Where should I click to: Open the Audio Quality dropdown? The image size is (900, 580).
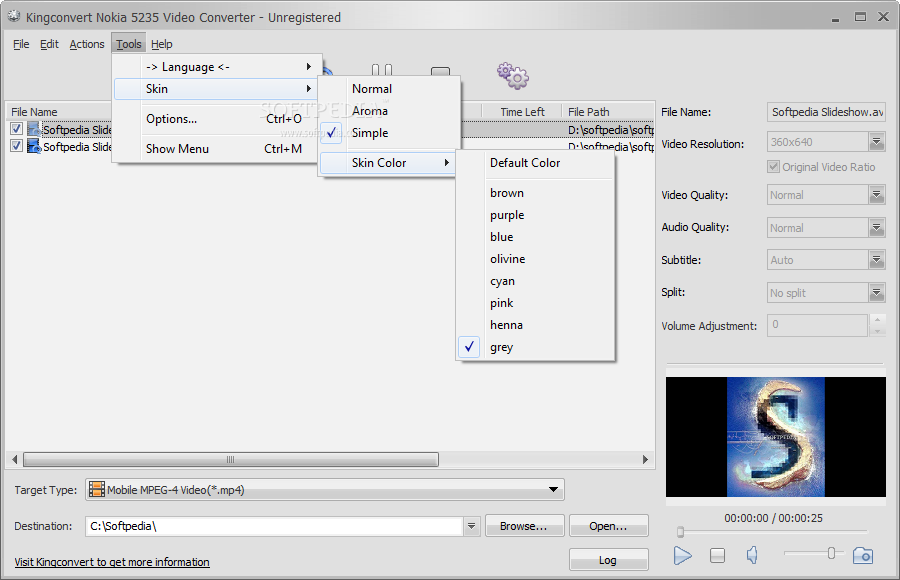876,227
